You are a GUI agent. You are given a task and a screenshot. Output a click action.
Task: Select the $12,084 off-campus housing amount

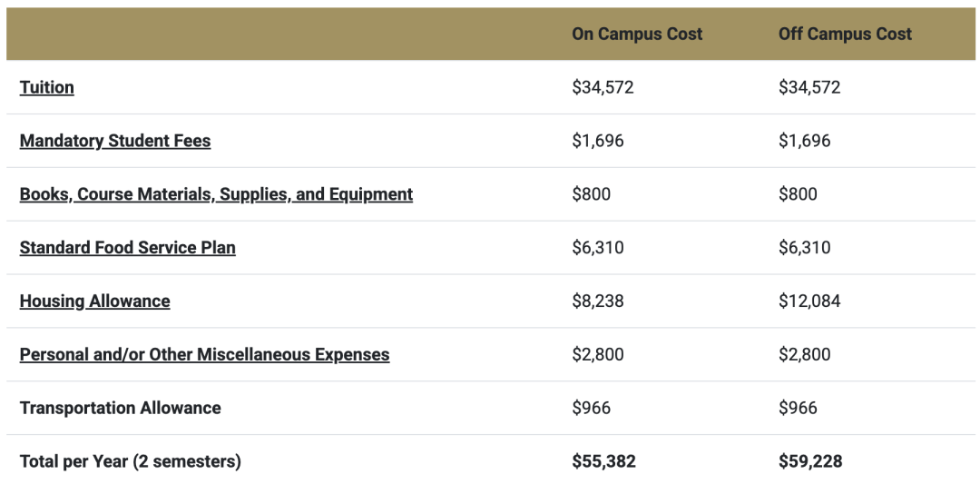[809, 301]
